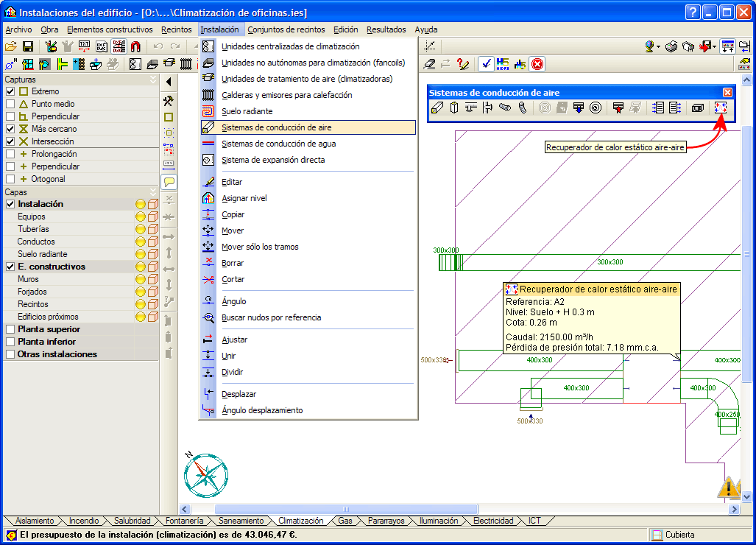Click the red magnet icon in toolbar

coord(135,46)
